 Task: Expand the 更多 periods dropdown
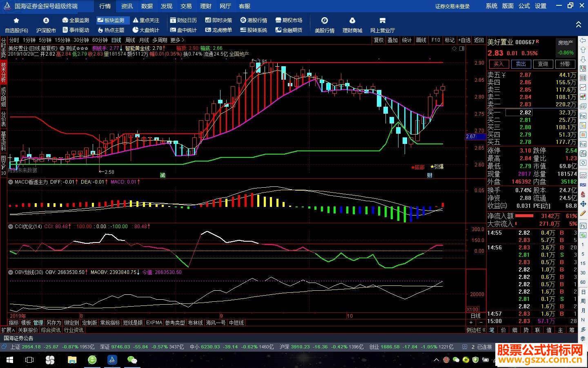(x=177, y=40)
